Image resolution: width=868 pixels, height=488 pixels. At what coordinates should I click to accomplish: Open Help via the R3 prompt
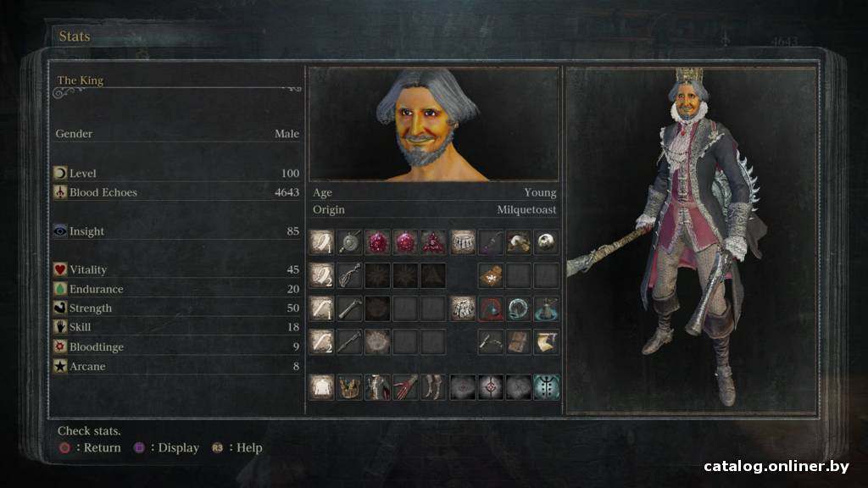(x=237, y=447)
